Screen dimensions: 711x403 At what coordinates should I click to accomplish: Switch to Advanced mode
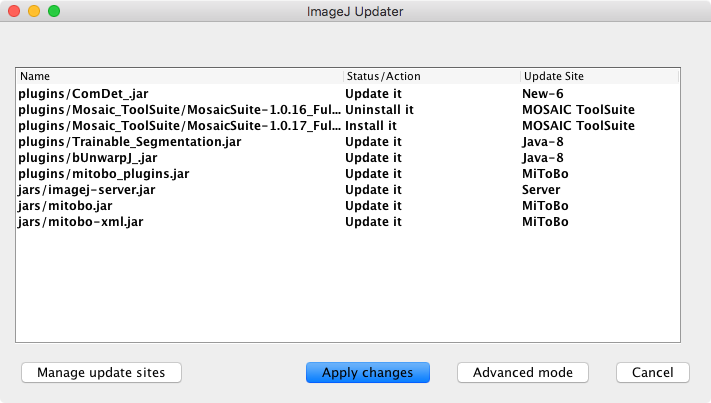coord(522,372)
